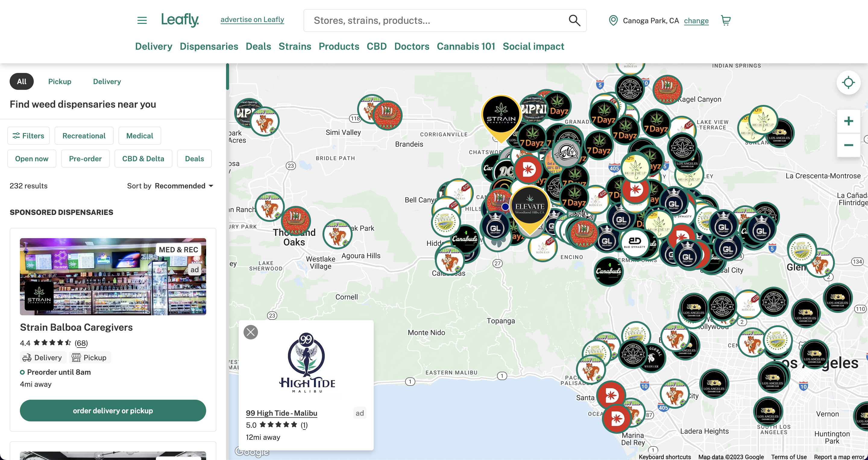Image resolution: width=868 pixels, height=460 pixels.
Task: Click the Stores, strains, products search field
Action: [435, 20]
